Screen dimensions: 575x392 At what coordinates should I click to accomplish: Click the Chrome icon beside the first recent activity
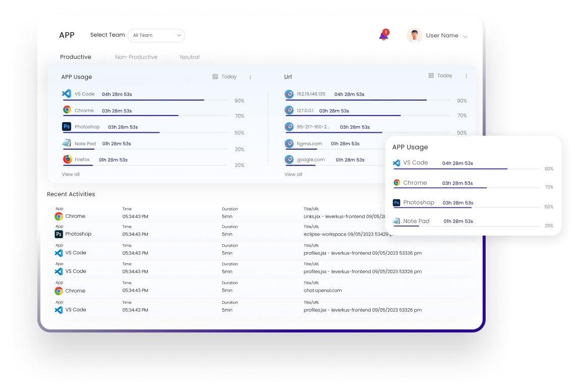click(x=59, y=216)
